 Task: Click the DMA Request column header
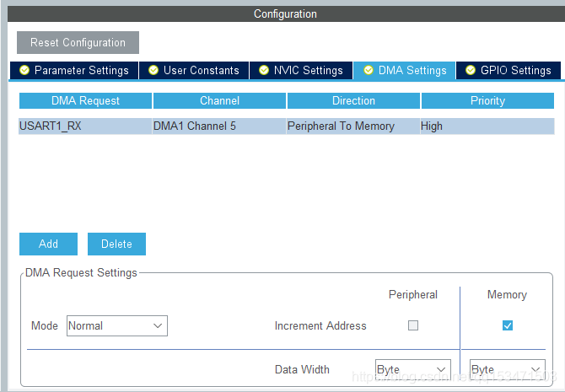pyautogui.click(x=85, y=100)
